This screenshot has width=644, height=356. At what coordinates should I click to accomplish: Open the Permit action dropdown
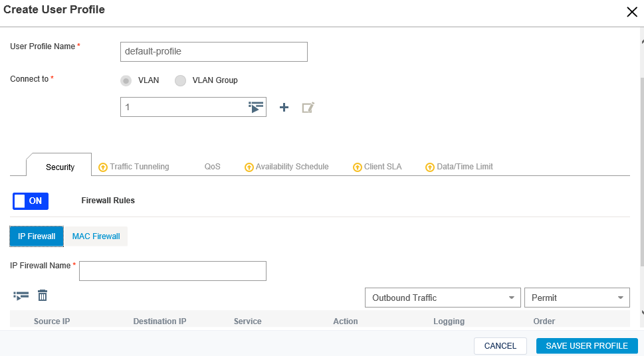click(576, 298)
